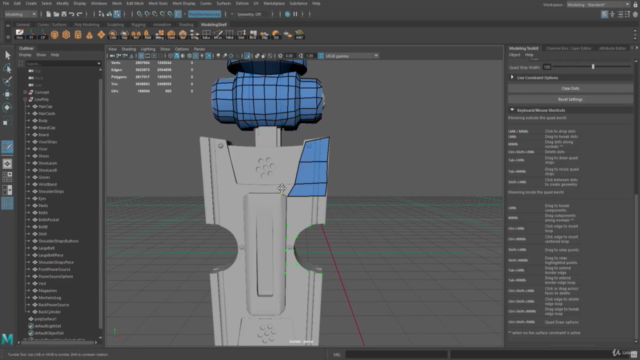Screen dimensions: 640x360
Task: Click the MCut multi-cut shelf icon
Action: (218, 35)
